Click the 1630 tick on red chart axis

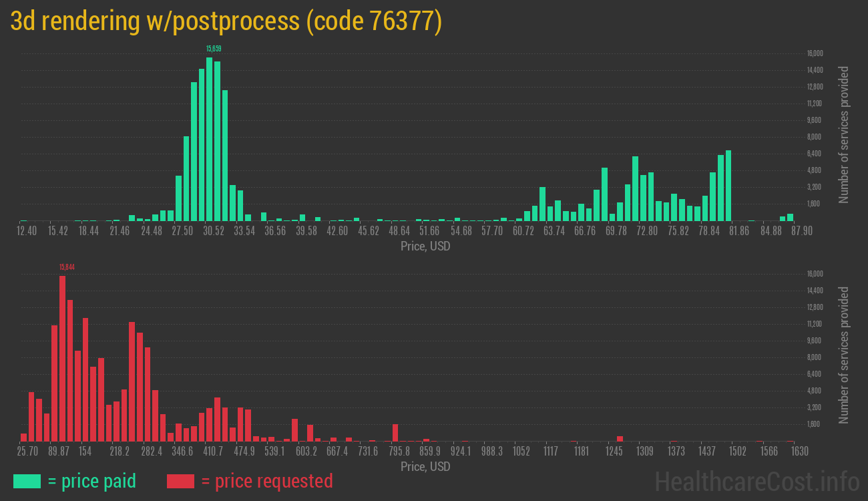pos(799,451)
